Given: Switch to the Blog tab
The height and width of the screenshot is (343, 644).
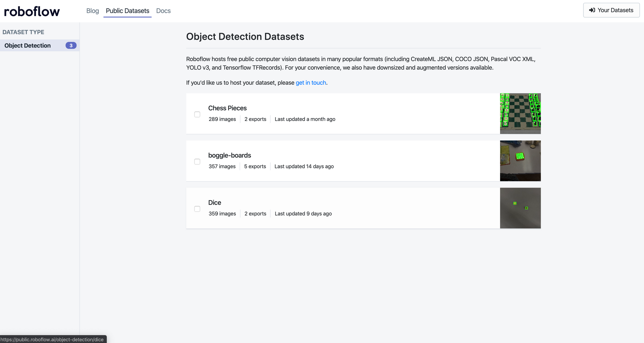Looking at the screenshot, I should click(x=92, y=11).
